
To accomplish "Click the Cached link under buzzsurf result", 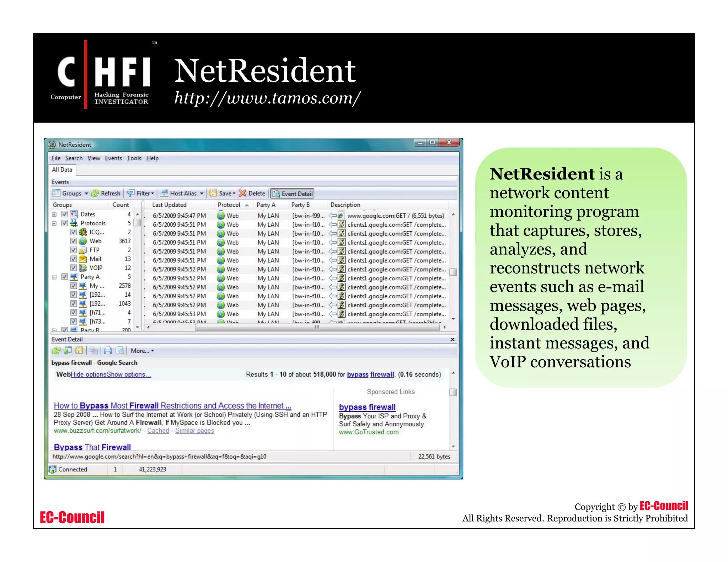I will pos(158,431).
